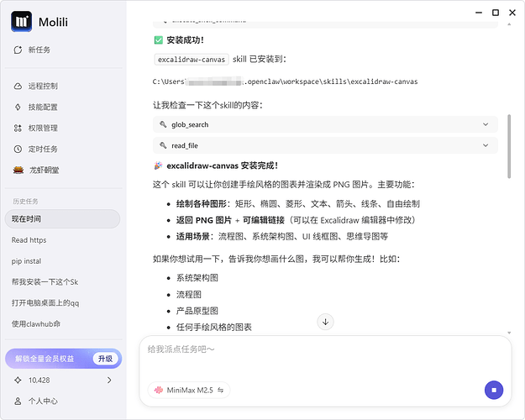Open the pip instal history task

tap(26, 261)
